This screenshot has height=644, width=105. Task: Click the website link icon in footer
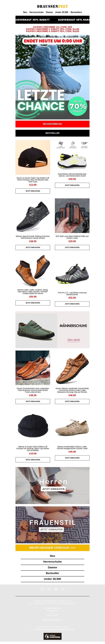[63, 589]
